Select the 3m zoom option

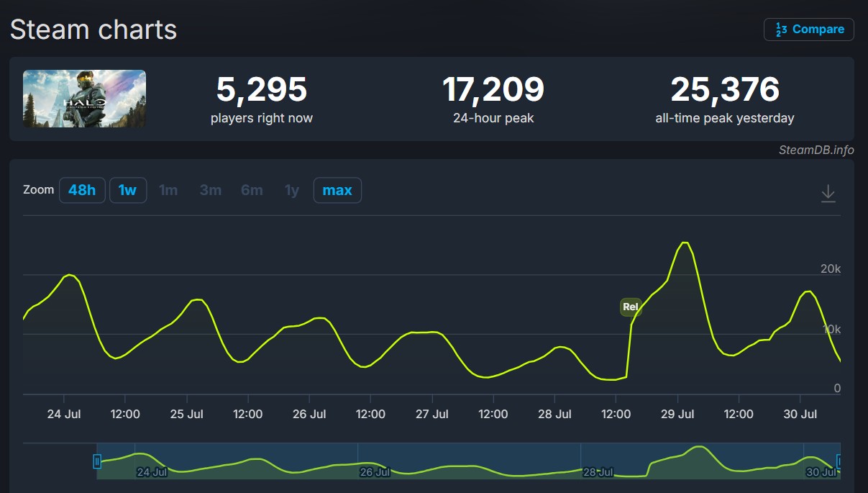point(211,190)
